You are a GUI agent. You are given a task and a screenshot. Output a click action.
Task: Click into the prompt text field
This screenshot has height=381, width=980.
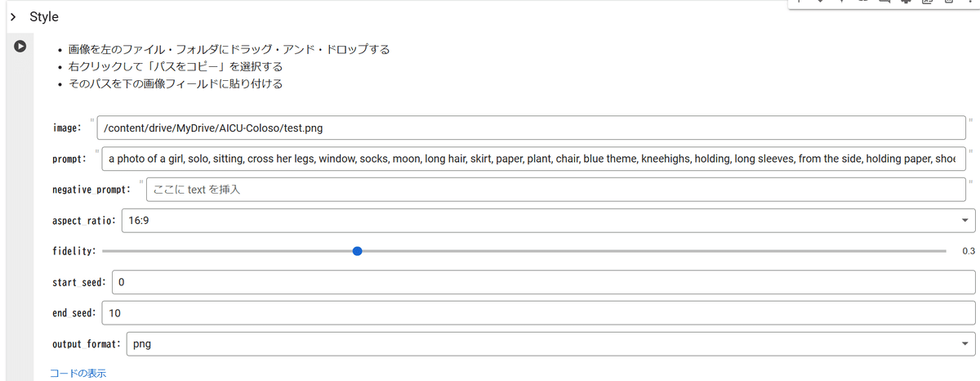[531, 159]
